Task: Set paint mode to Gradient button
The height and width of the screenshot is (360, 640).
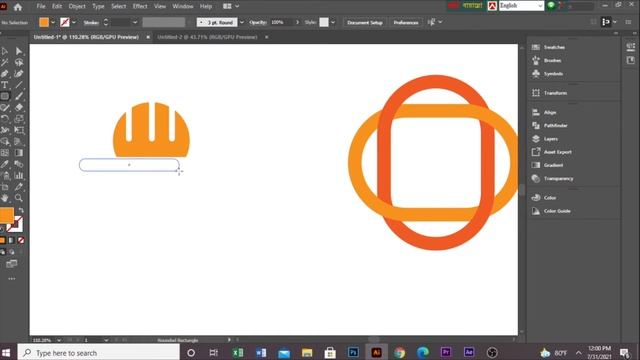Action: point(11,240)
